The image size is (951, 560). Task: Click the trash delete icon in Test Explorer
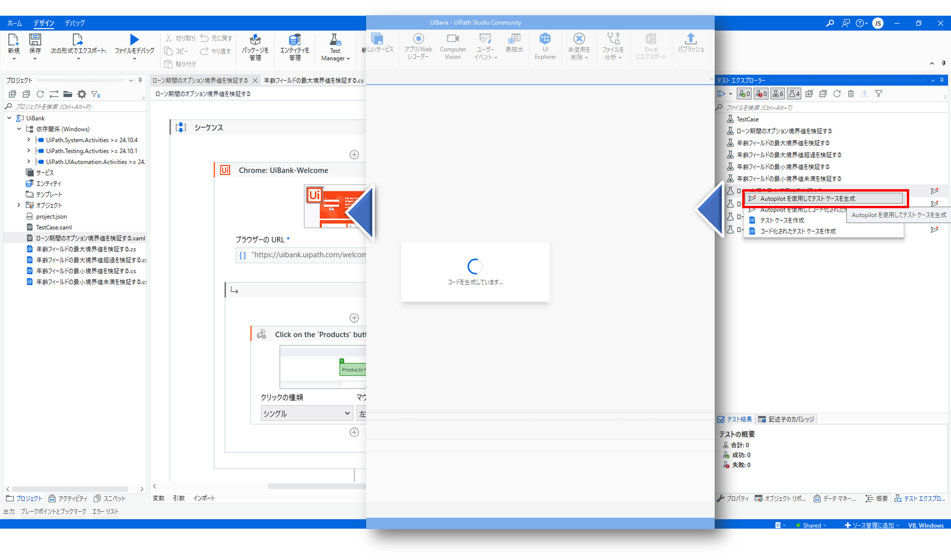point(851,94)
